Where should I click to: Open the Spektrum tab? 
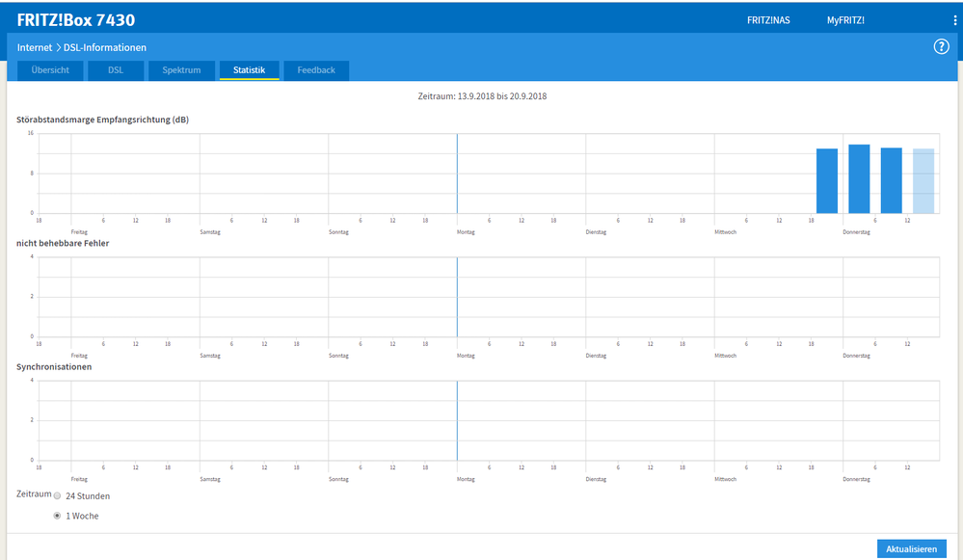tap(181, 70)
